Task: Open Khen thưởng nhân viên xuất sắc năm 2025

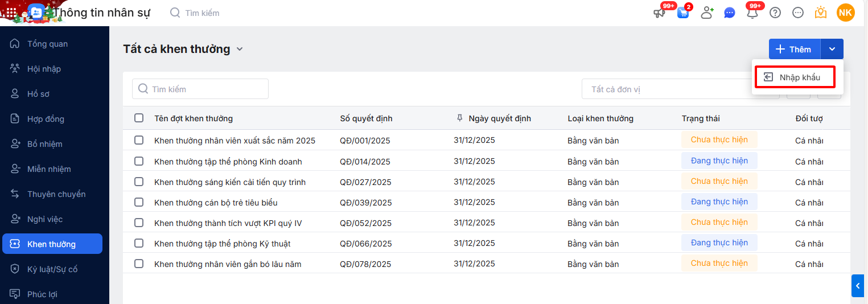Action: [235, 141]
